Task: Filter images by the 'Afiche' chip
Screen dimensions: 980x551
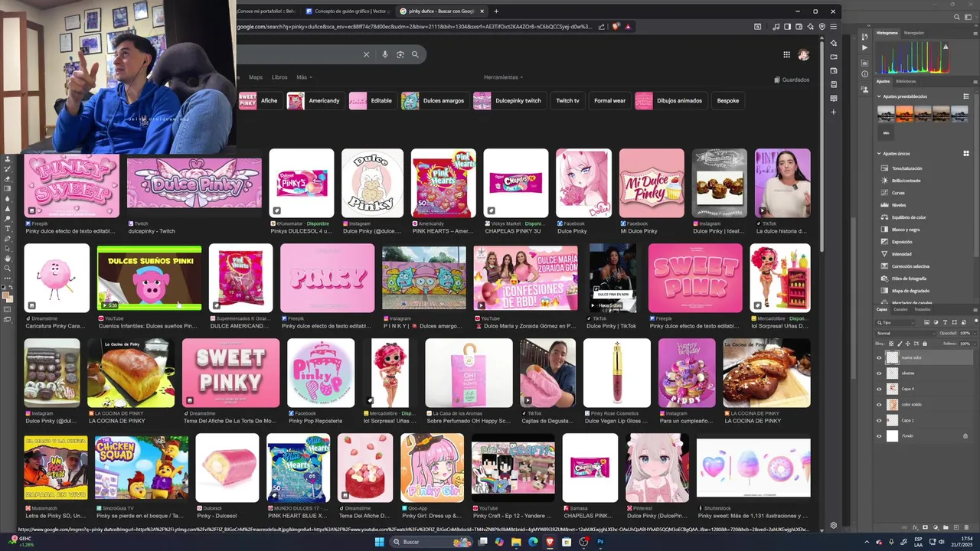Action: pyautogui.click(x=260, y=100)
